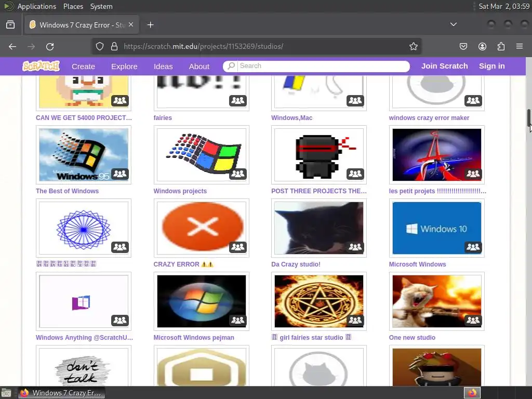Image resolution: width=532 pixels, height=399 pixels.
Task: Open CAN WE GET 54000 PROJECT... link
Action: click(84, 118)
